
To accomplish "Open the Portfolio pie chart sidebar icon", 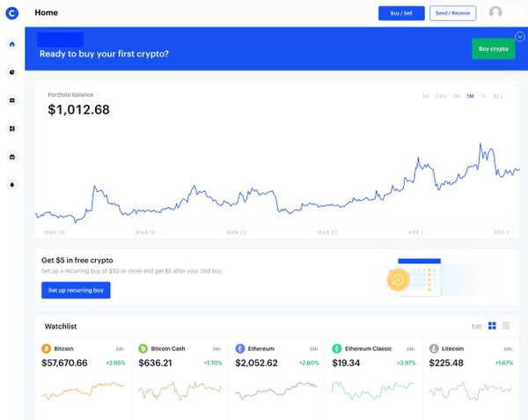I will pos(12,72).
